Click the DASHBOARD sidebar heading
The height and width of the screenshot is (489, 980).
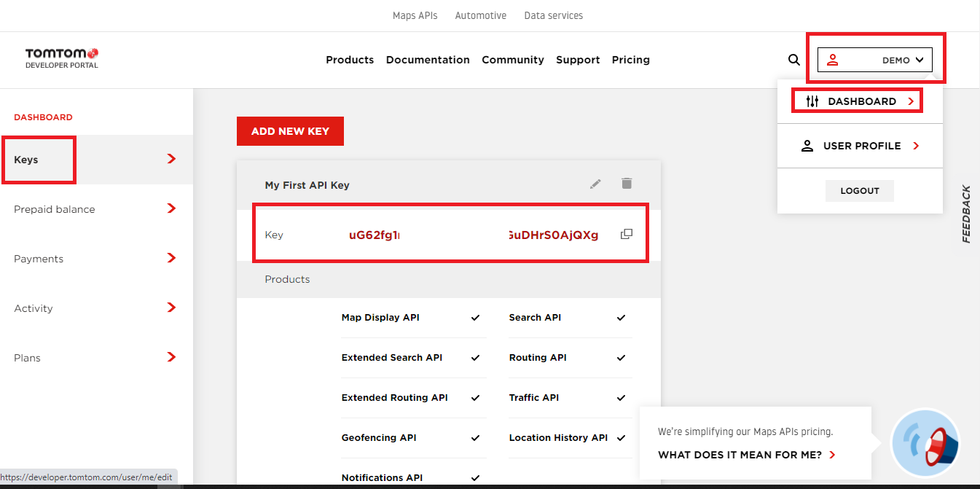click(43, 117)
